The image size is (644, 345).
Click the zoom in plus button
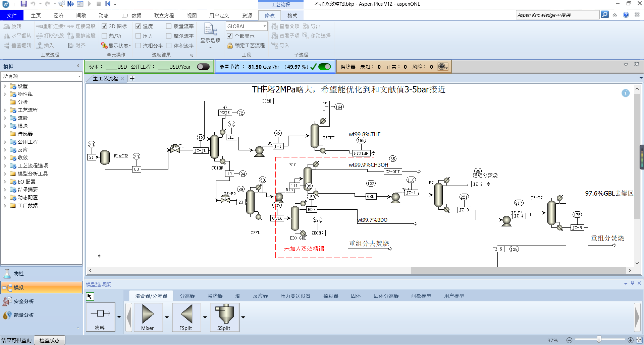click(631, 340)
